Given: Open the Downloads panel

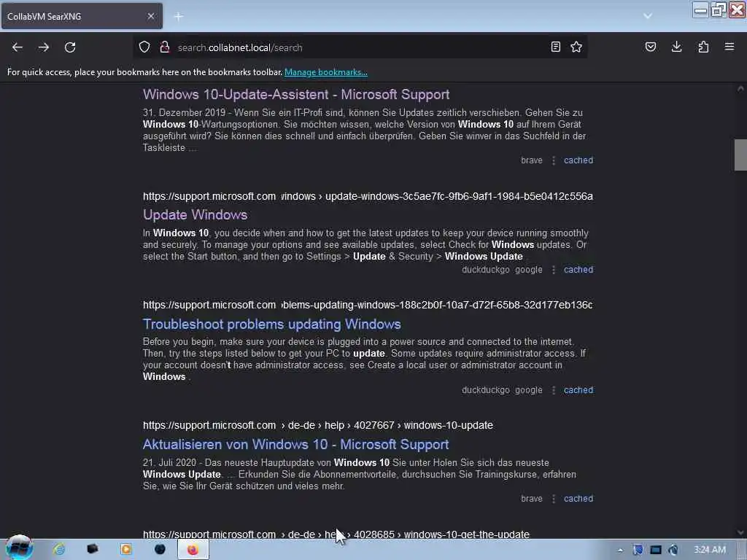Looking at the screenshot, I should pyautogui.click(x=676, y=47).
